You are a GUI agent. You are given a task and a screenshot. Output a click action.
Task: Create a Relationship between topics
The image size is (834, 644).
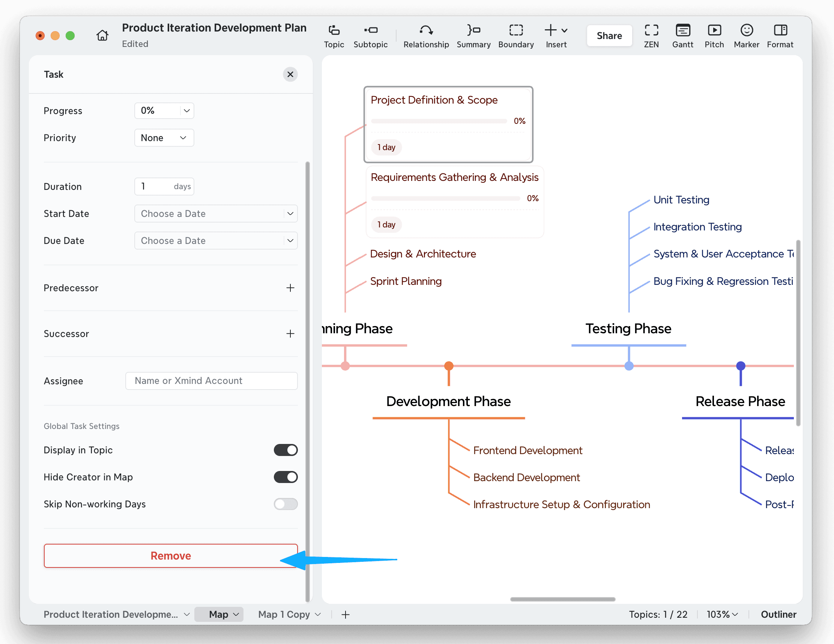tap(426, 36)
